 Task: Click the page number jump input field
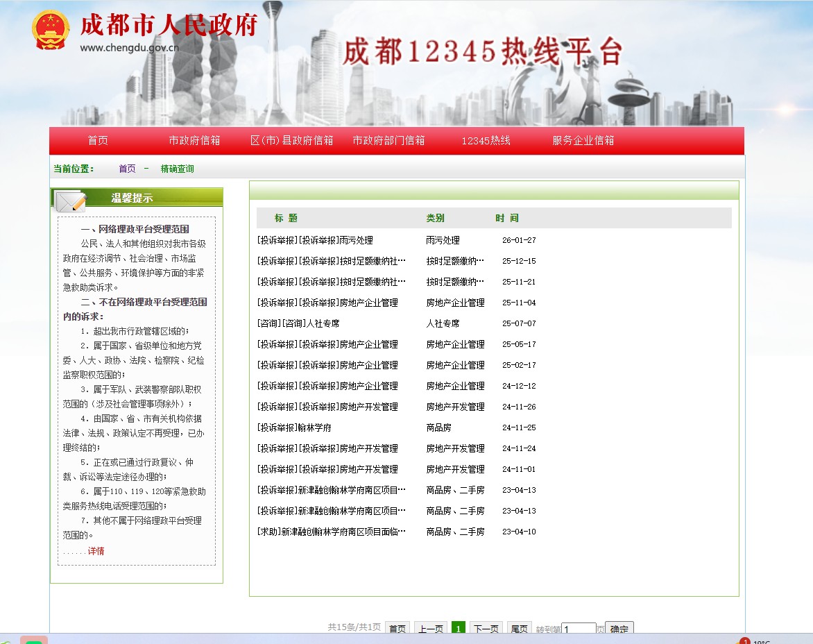(578, 629)
